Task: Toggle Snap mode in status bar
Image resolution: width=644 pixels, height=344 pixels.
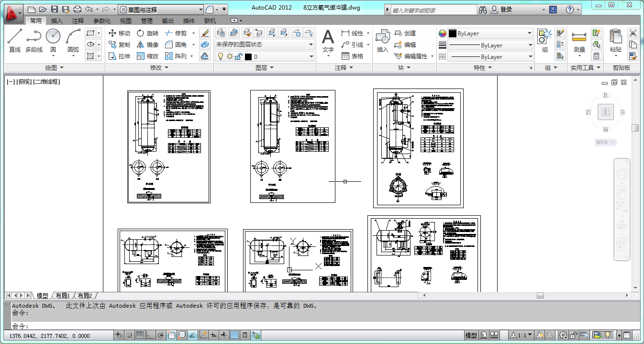Action: tap(129, 335)
